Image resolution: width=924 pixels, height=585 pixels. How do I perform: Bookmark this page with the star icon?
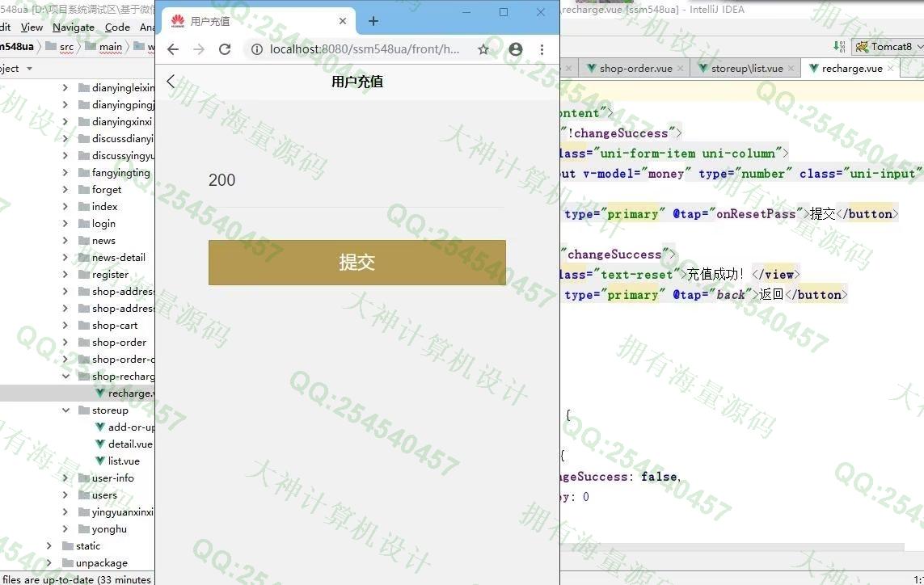(483, 49)
